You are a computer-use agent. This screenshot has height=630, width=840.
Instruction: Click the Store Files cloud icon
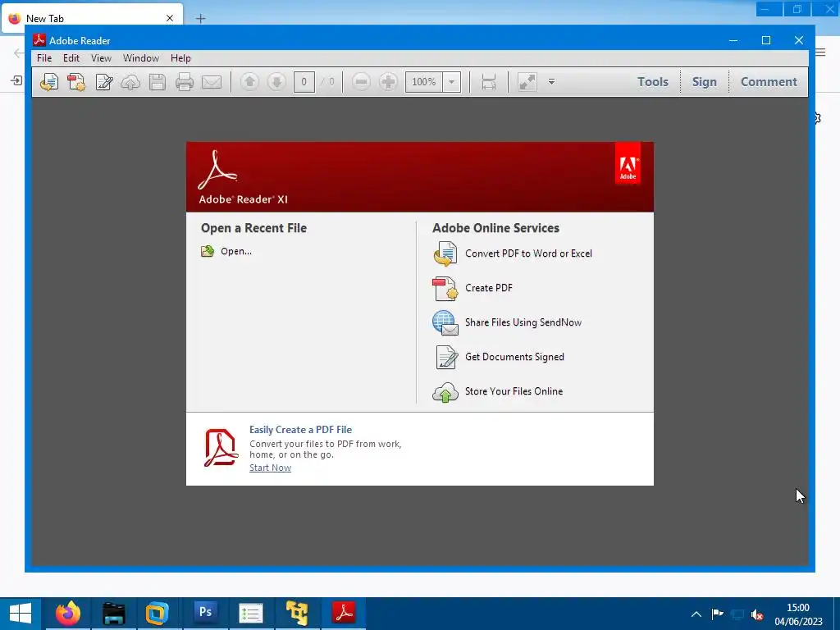click(x=445, y=392)
